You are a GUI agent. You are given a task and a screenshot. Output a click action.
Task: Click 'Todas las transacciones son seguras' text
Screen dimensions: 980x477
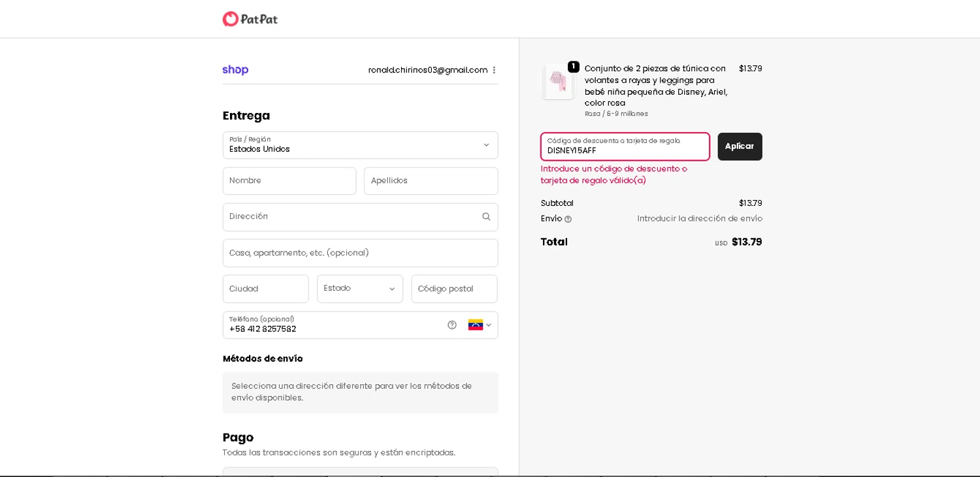coord(339,453)
